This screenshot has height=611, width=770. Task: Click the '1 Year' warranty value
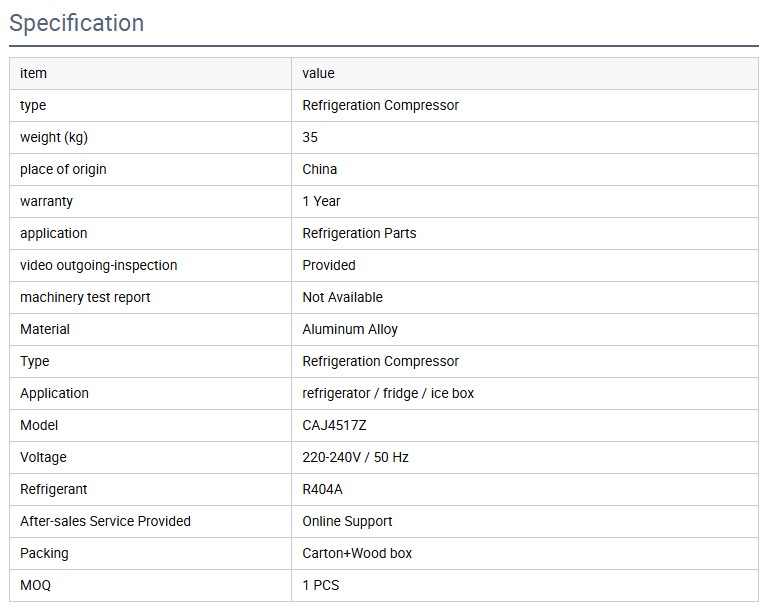point(321,201)
